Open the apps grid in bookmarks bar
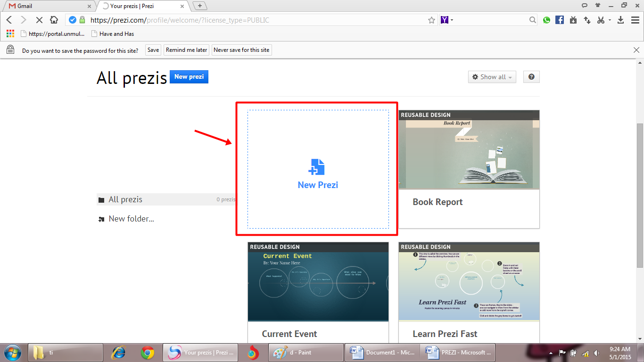The height and width of the screenshot is (362, 644). [x=10, y=34]
